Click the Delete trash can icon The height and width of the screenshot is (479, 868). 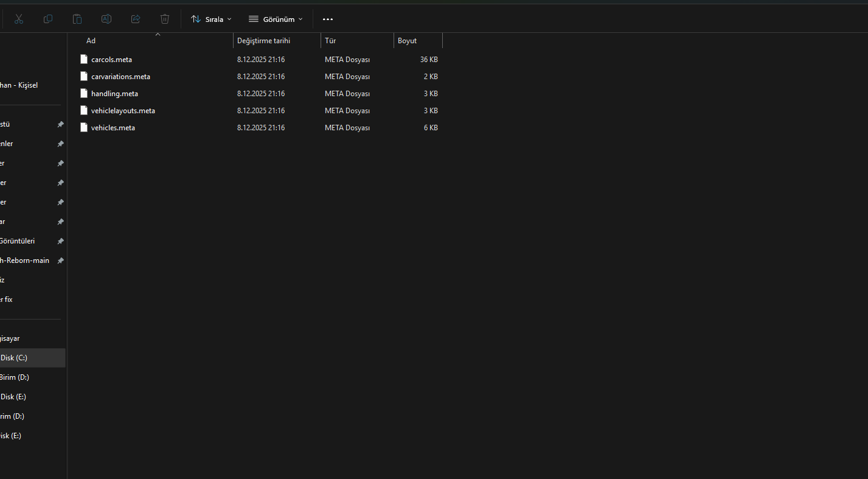click(165, 19)
